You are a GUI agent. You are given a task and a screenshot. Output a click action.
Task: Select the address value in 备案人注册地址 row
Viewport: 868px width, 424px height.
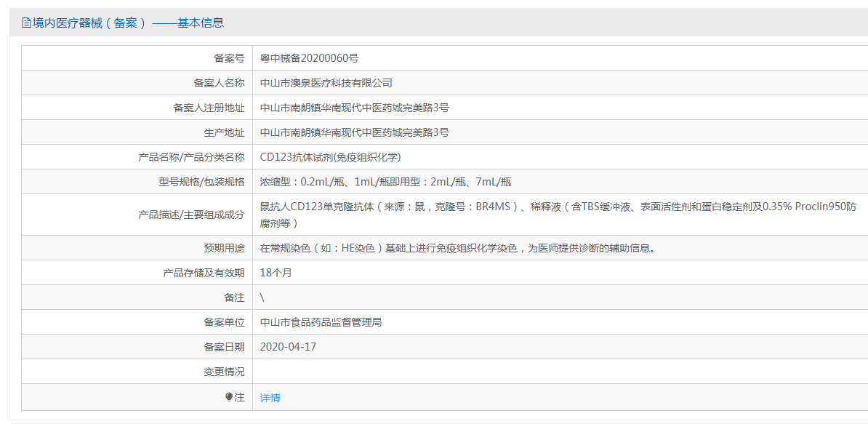[354, 108]
